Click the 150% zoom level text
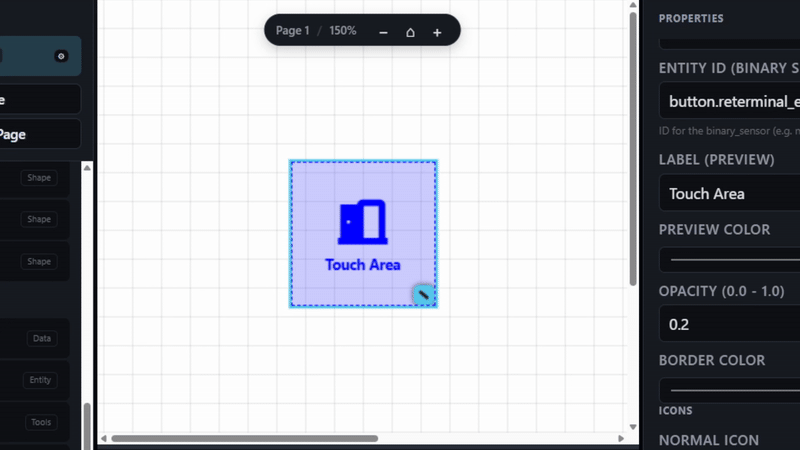This screenshot has width=800, height=450. click(343, 31)
